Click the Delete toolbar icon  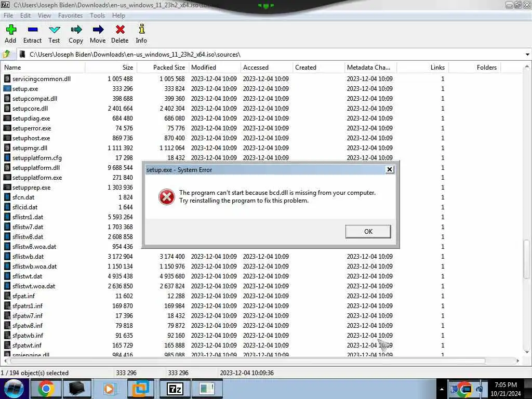click(120, 30)
